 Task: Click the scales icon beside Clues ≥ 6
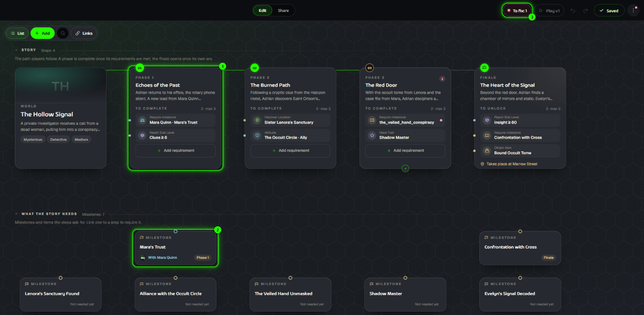(142, 135)
